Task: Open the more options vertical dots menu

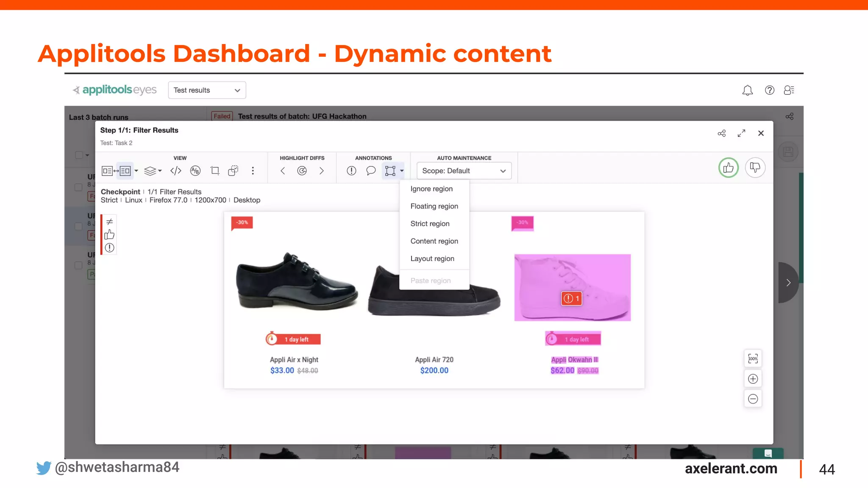Action: [253, 171]
